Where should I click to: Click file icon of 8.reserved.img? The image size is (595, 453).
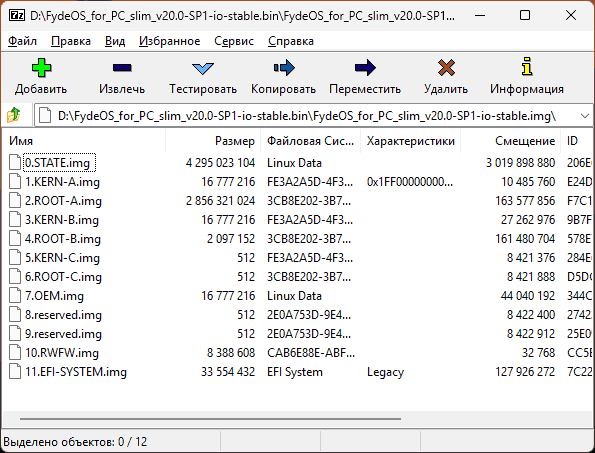point(15,314)
